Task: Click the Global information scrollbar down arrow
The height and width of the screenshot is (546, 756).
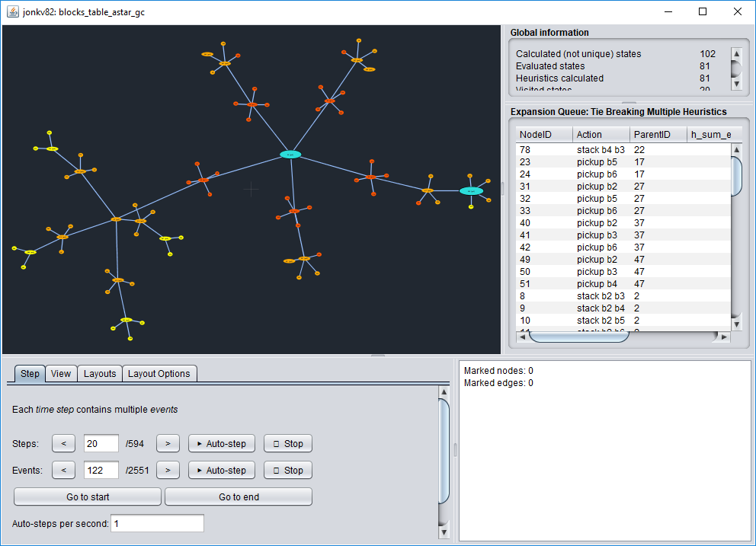Action: [x=736, y=83]
